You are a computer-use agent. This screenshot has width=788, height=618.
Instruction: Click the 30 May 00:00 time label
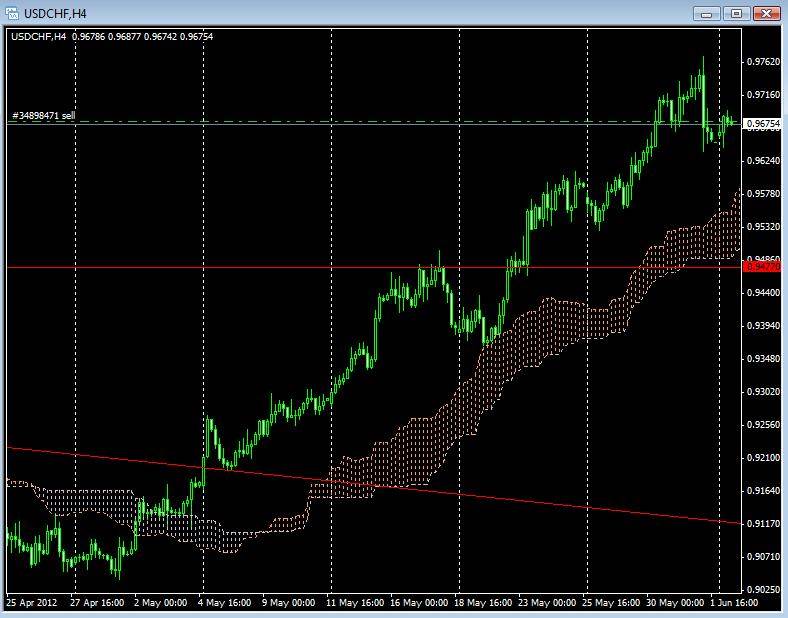click(x=675, y=603)
